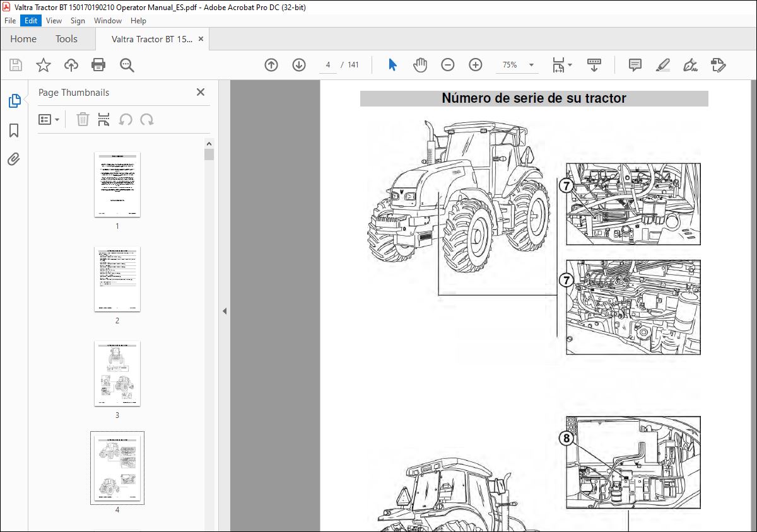Screen dimensions: 757x532
Task: Click the fit page width tool icon
Action: pos(558,65)
